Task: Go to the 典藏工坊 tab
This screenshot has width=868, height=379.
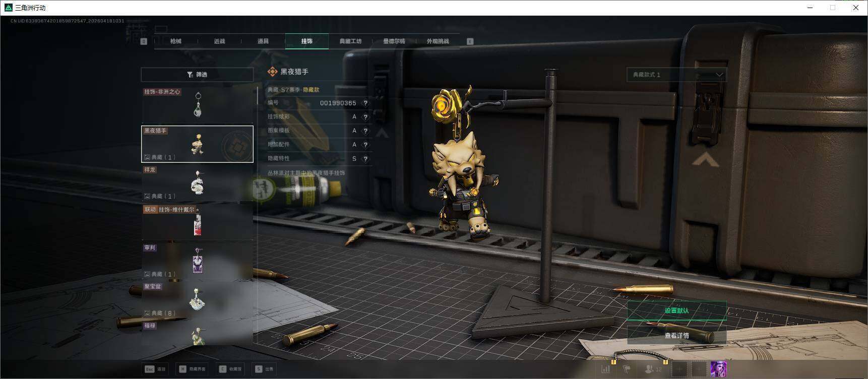Action: tap(350, 41)
